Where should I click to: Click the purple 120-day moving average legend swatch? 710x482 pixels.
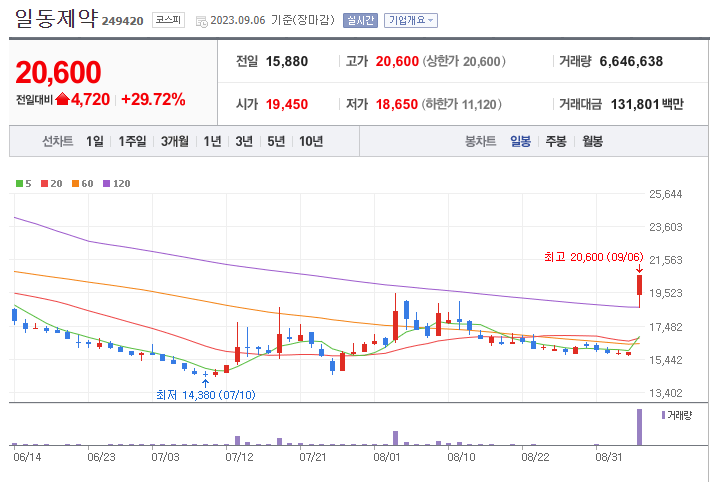click(106, 183)
